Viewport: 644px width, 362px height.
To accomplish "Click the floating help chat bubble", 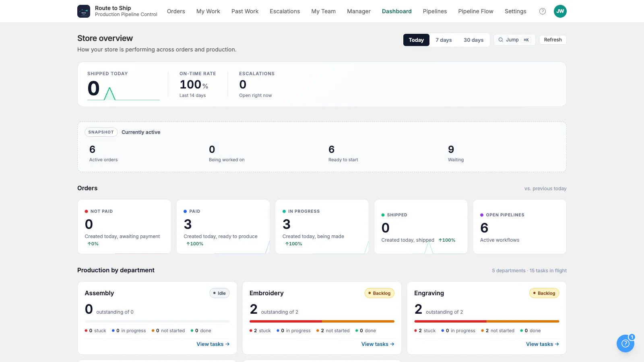I will [625, 343].
